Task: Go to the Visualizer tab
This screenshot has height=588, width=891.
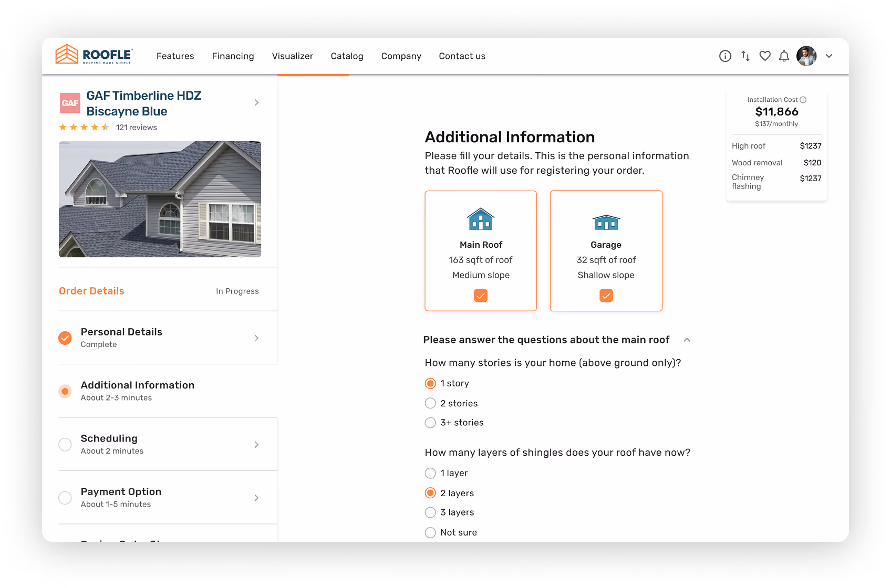Action: pyautogui.click(x=292, y=56)
